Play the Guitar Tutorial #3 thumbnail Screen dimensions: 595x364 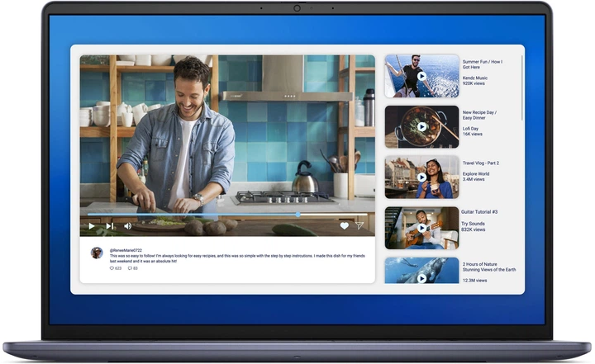coord(421,228)
